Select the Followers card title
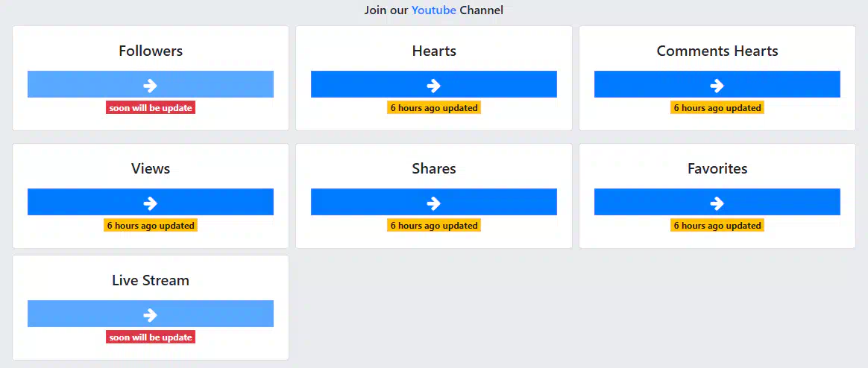The image size is (868, 368). pos(151,51)
